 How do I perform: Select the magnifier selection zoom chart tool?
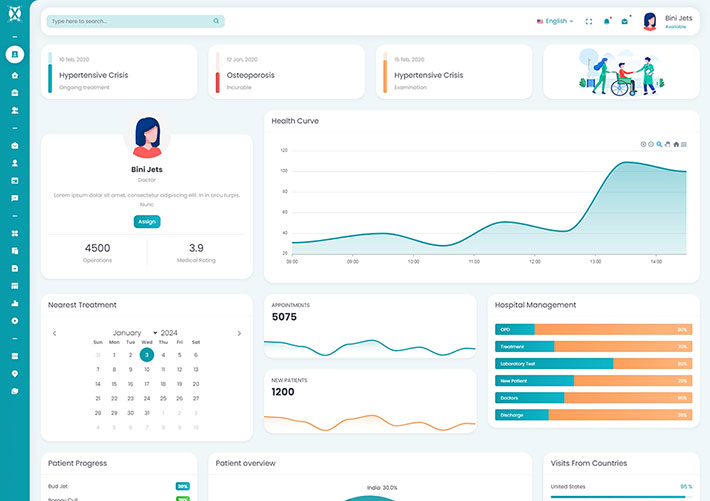[x=659, y=144]
